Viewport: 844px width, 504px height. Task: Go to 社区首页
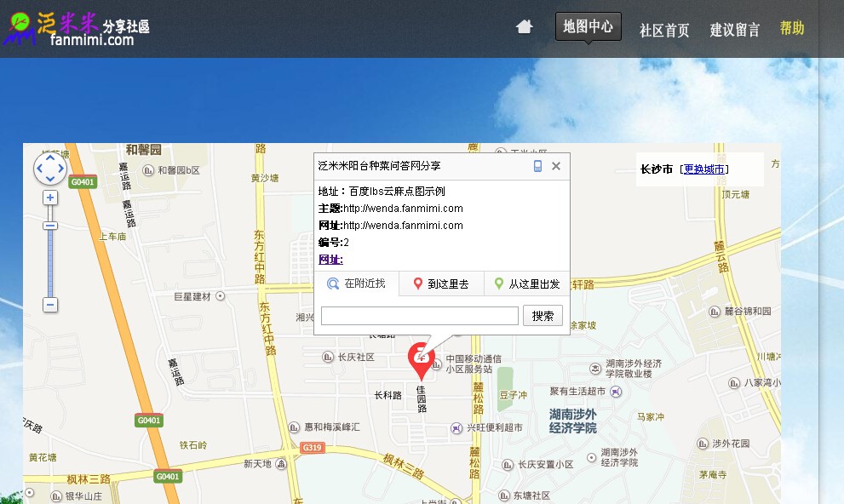click(664, 30)
